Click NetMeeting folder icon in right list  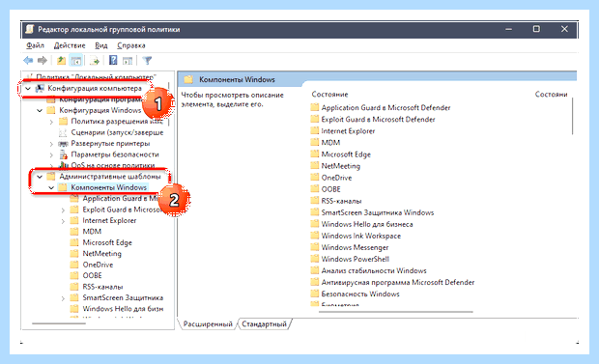tap(314, 166)
